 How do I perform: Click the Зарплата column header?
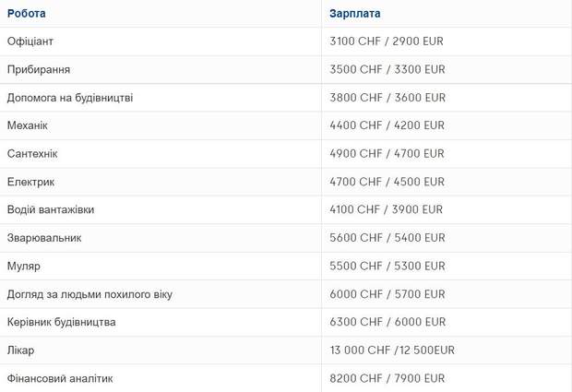pyautogui.click(x=354, y=14)
